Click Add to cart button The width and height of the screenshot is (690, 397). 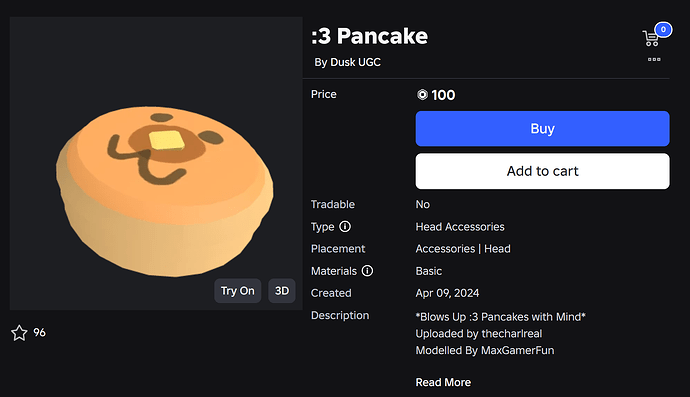[x=542, y=171]
